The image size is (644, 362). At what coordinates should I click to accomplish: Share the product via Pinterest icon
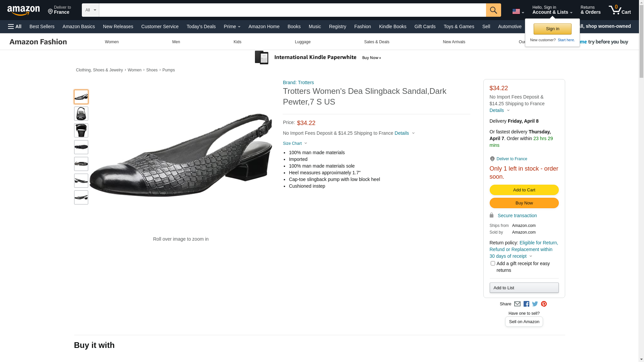tap(544, 304)
